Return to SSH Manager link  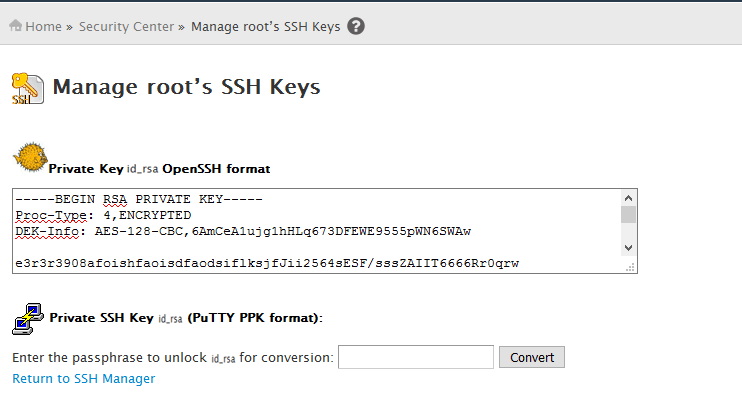84,379
